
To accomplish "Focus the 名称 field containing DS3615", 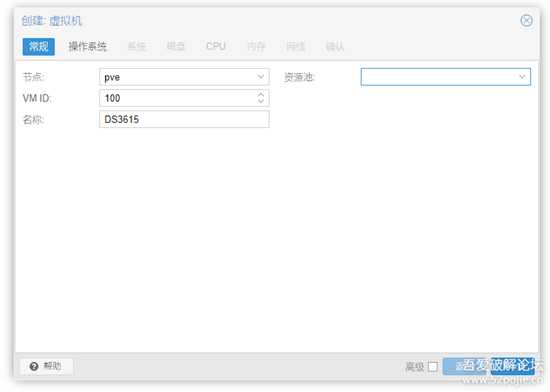I will coord(184,119).
